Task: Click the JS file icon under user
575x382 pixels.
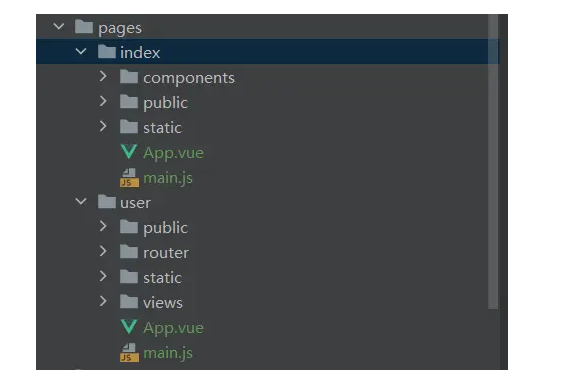Action: coord(129,353)
